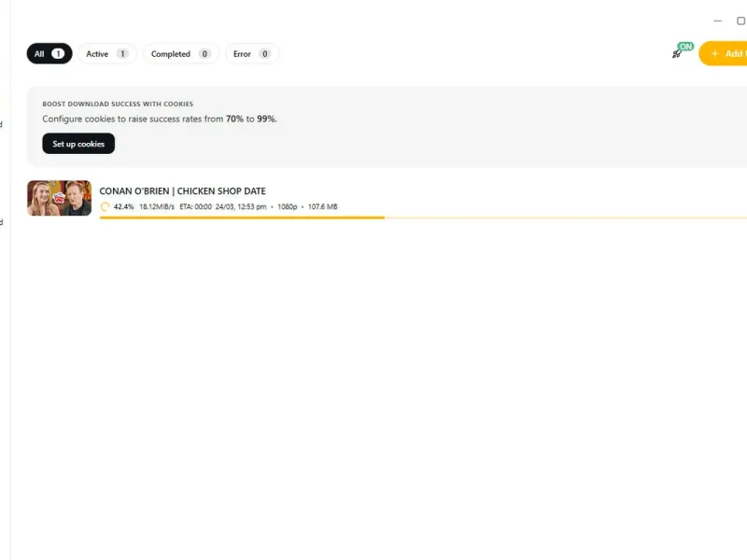Image resolution: width=747 pixels, height=560 pixels.
Task: Show the Error downloads tab
Action: click(x=252, y=54)
